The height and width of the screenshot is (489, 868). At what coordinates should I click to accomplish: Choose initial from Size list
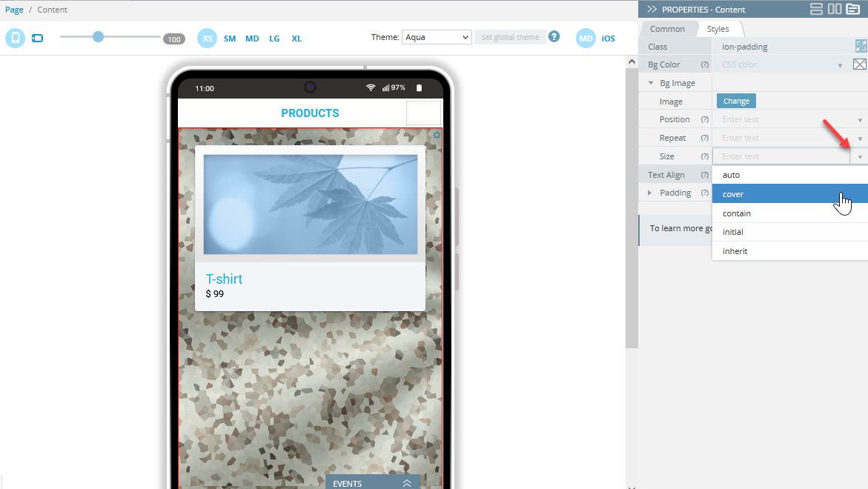coord(790,232)
